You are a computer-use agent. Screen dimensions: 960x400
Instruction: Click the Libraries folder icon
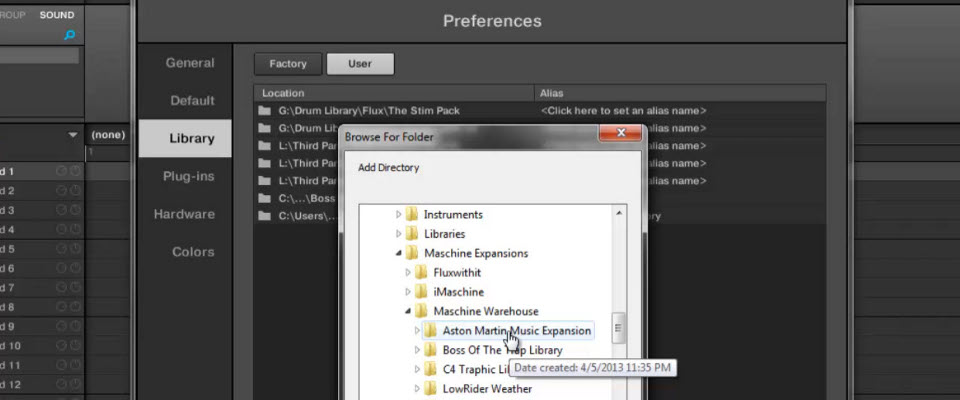tap(412, 234)
